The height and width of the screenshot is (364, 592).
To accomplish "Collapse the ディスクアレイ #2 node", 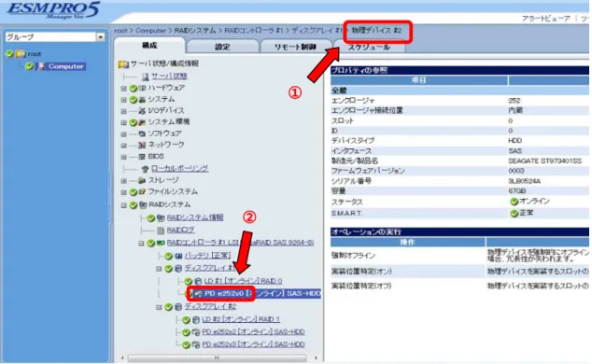I will [159, 307].
